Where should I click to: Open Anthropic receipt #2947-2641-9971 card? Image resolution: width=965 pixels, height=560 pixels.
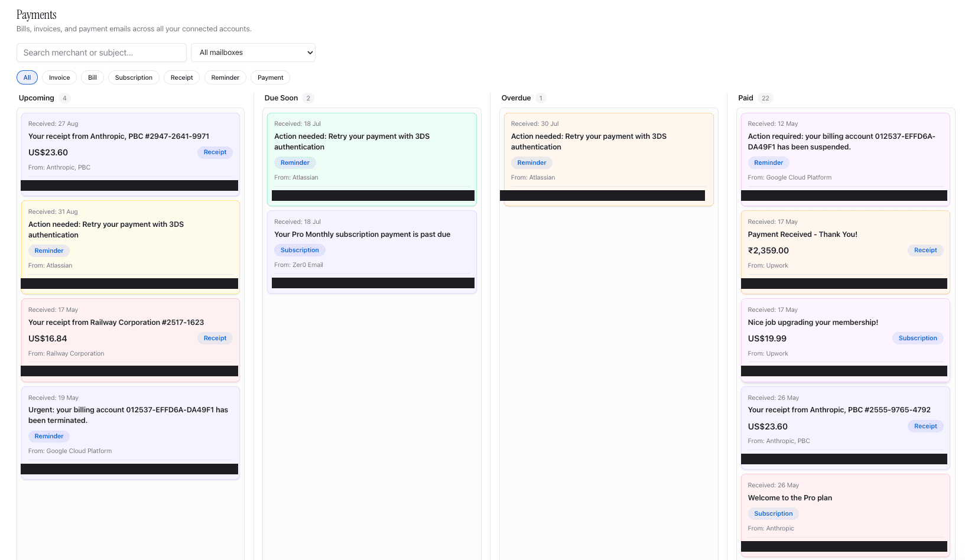click(130, 154)
